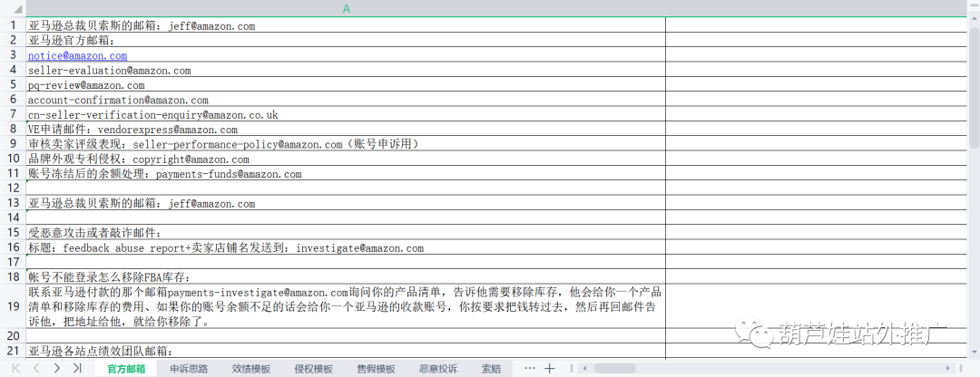The image size is (980, 377).
Task: Select row 21 header
Action: (x=13, y=351)
